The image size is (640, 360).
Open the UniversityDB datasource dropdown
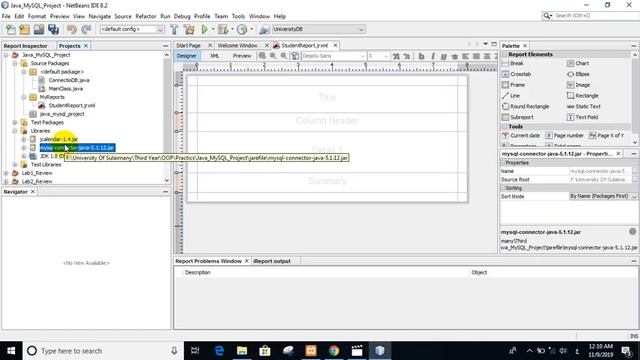click(361, 29)
